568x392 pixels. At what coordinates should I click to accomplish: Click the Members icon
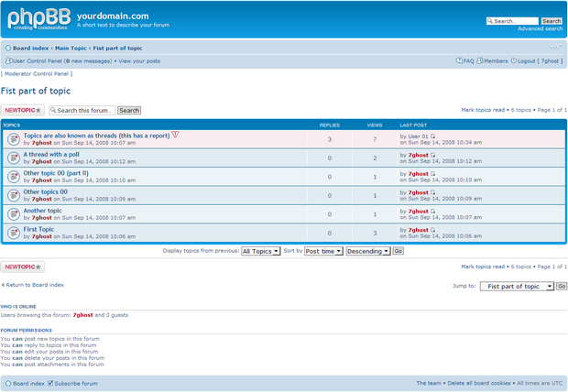click(x=480, y=60)
